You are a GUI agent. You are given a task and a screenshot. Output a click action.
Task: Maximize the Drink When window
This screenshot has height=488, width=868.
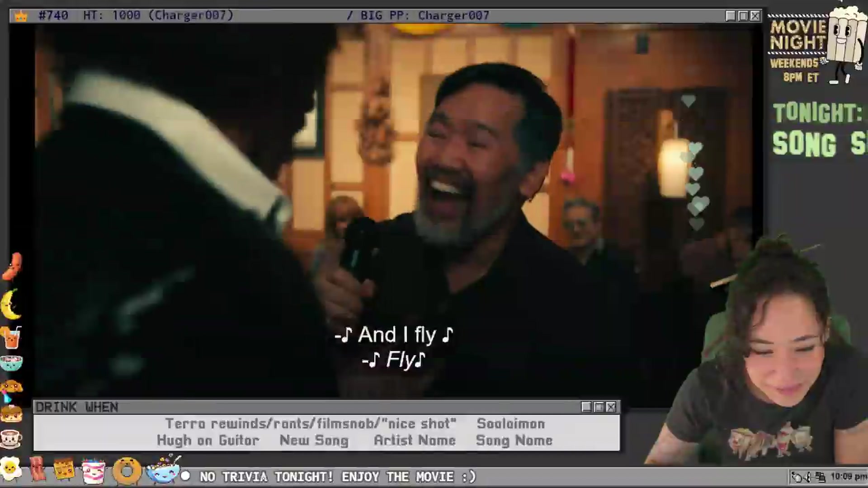(599, 407)
